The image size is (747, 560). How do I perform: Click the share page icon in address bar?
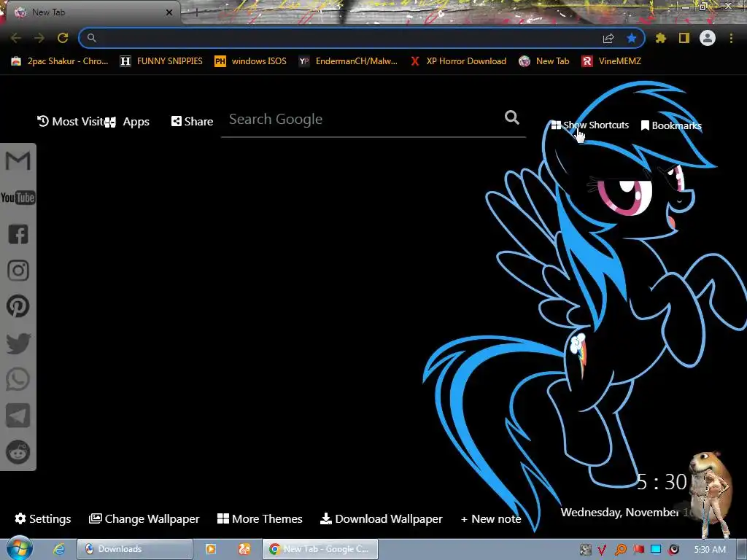[x=608, y=38]
